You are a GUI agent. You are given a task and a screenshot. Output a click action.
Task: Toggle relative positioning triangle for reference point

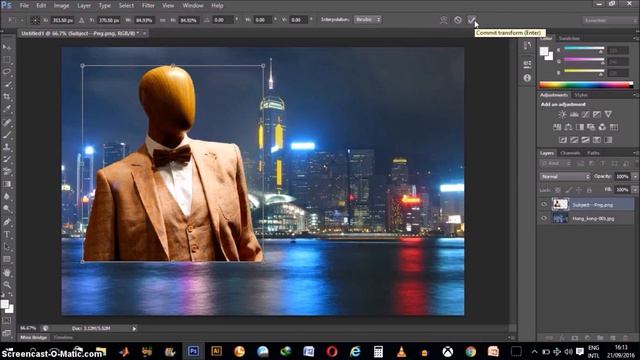click(82, 20)
